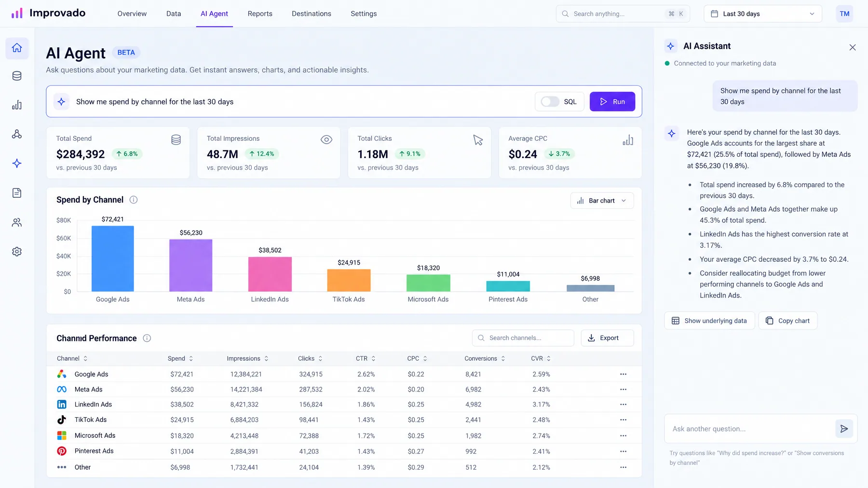Sort table by CVR column

point(541,358)
